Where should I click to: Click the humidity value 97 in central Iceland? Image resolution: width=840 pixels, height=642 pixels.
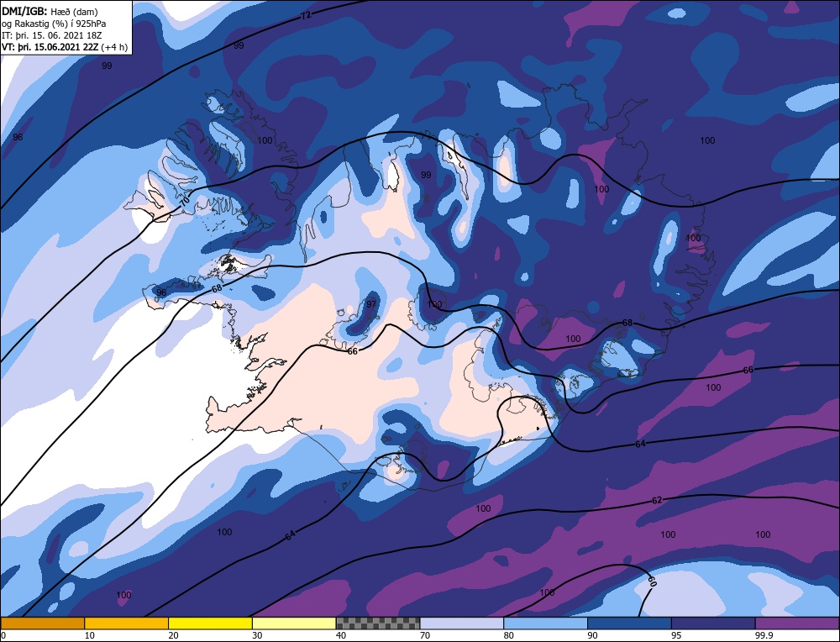click(371, 304)
